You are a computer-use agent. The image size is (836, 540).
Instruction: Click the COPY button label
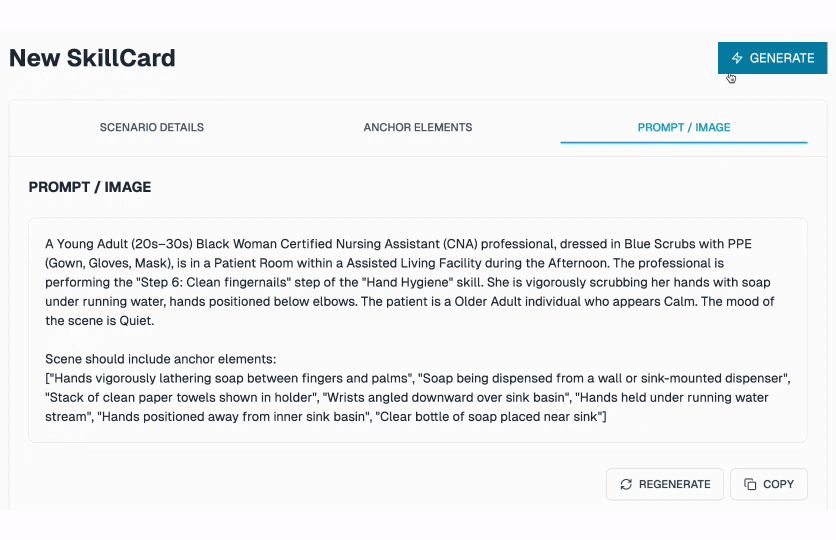(x=778, y=484)
